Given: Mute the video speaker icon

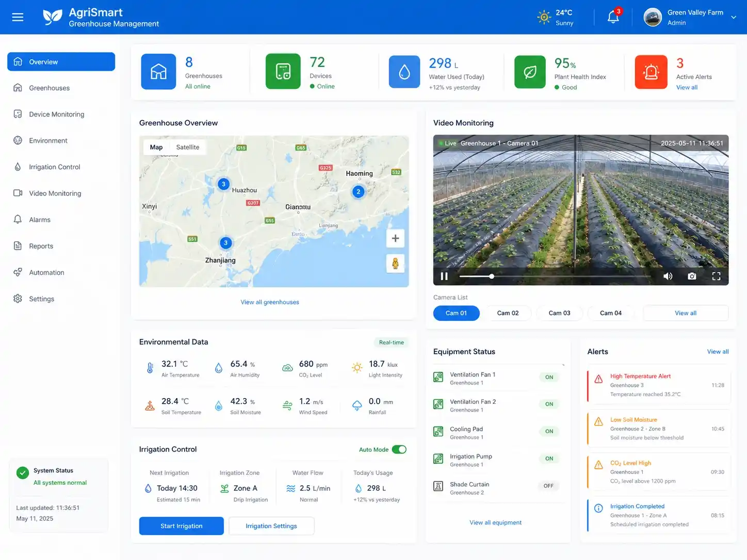Looking at the screenshot, I should pos(668,276).
